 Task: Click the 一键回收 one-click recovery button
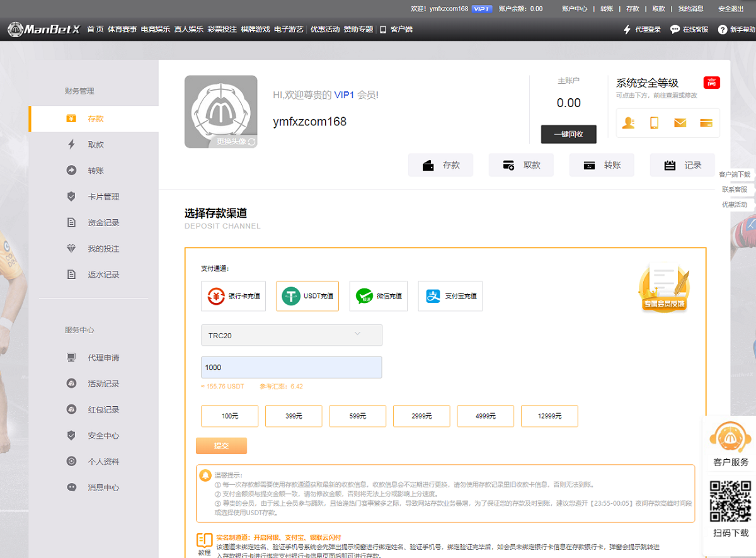pos(568,134)
